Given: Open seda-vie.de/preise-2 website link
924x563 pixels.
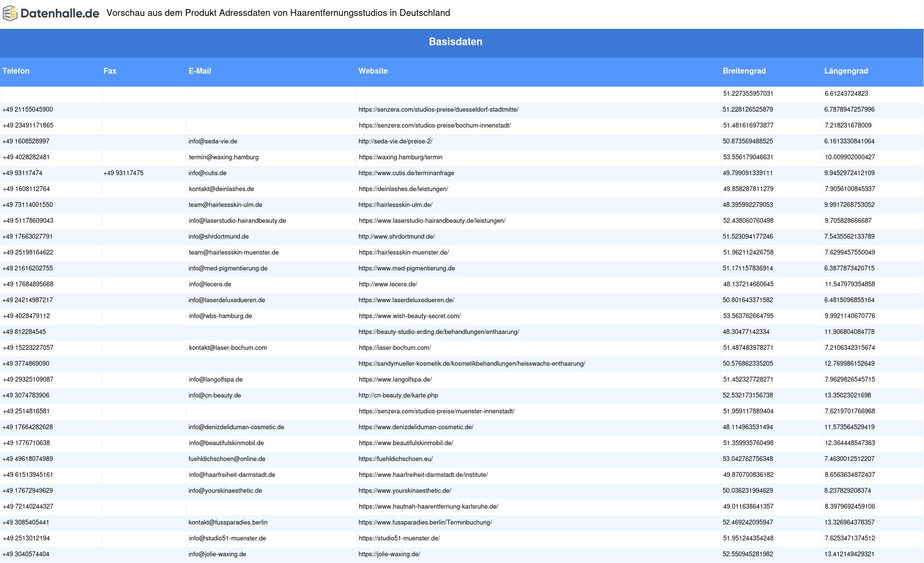Looking at the screenshot, I should click(395, 141).
